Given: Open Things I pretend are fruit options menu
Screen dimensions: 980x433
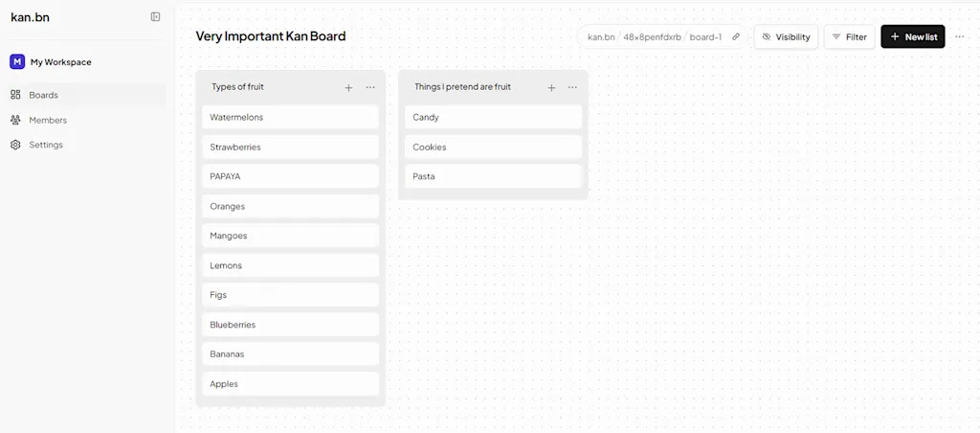Looking at the screenshot, I should [x=572, y=87].
